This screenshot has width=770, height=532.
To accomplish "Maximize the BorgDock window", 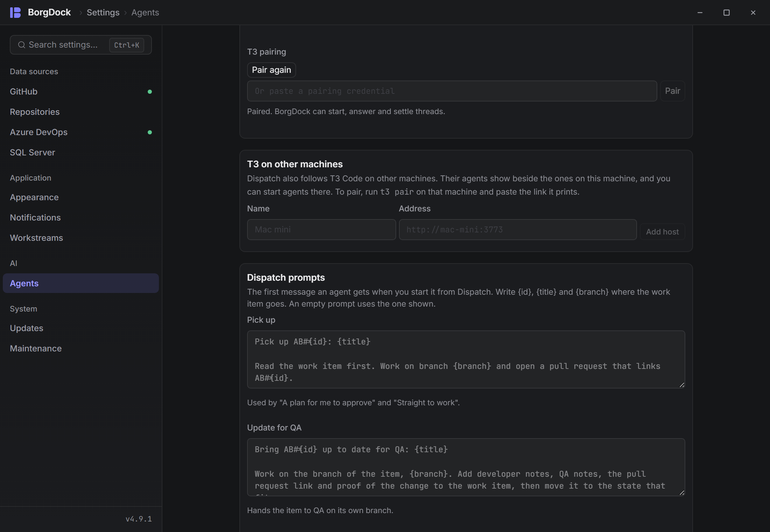I will point(727,13).
